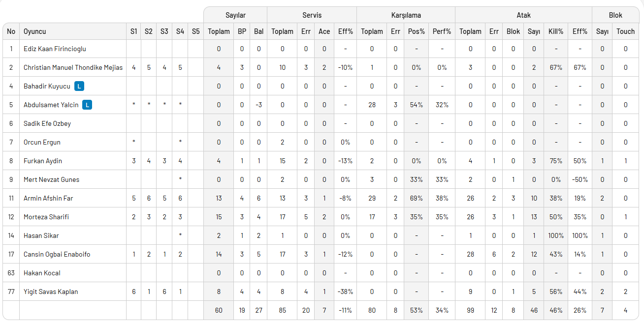Click the libero badge beside Bahadir Kuyucu
The width and height of the screenshot is (644, 322).
79,87
